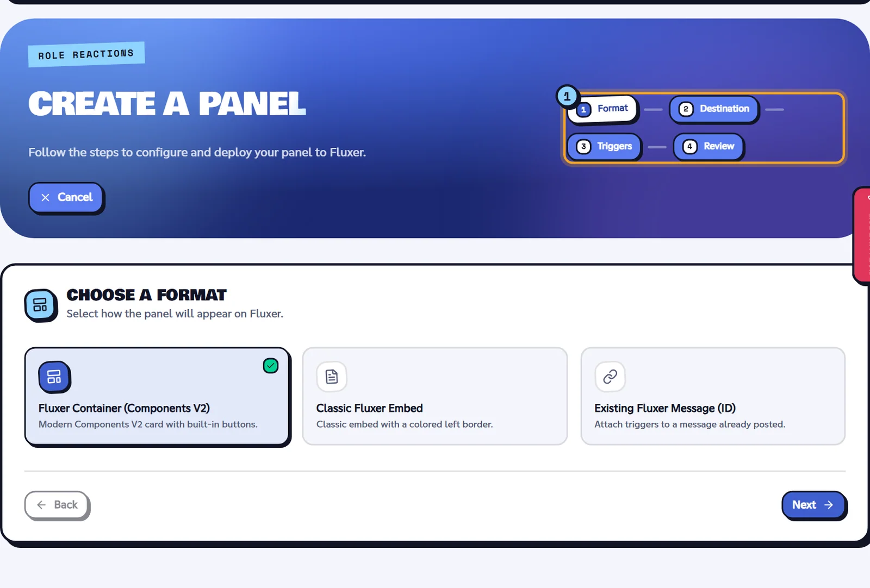Cancel the panel creation
Image resolution: width=870 pixels, height=588 pixels.
(66, 197)
